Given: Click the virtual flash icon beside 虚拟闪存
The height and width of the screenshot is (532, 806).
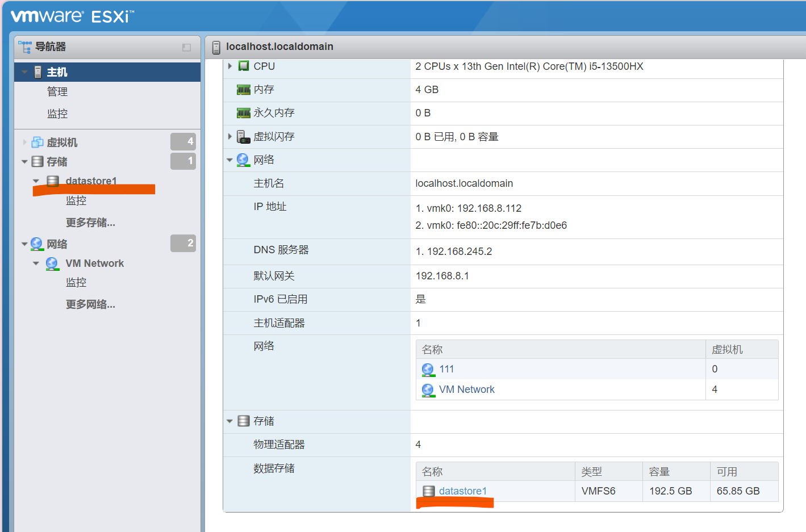Looking at the screenshot, I should 244,137.
